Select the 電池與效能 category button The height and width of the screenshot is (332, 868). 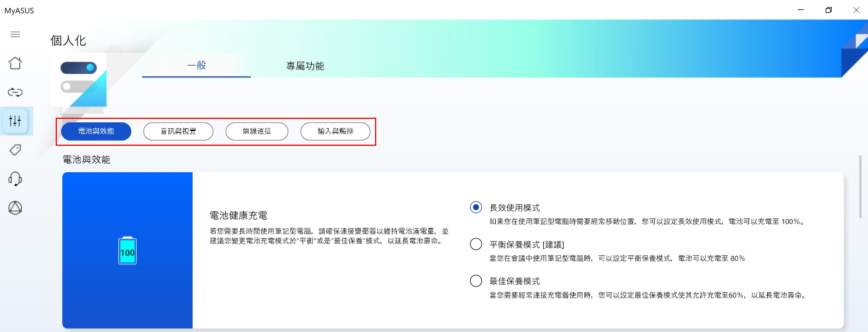pos(96,132)
